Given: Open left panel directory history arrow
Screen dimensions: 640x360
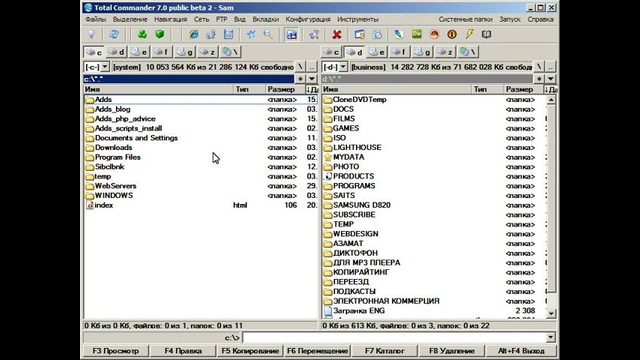Looking at the screenshot, I should point(312,79).
